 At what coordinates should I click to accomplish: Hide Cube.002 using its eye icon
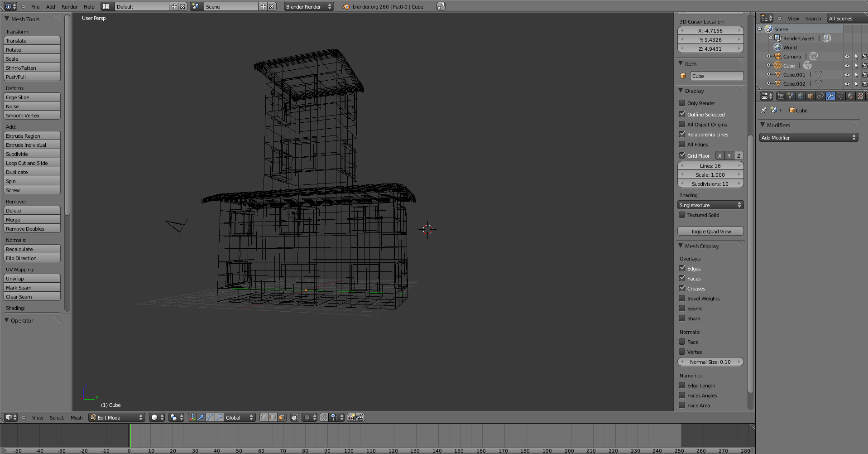(x=847, y=83)
